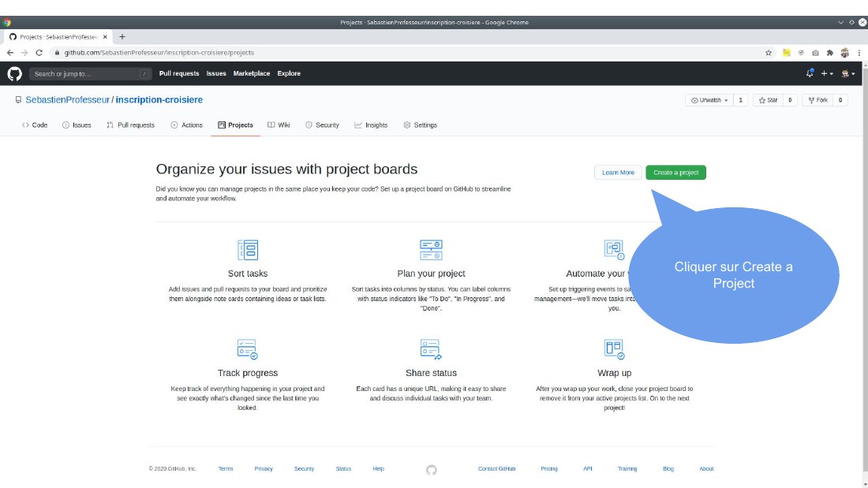Click the yellow note extension icon
The height and width of the screenshot is (488, 868).
click(x=786, y=53)
